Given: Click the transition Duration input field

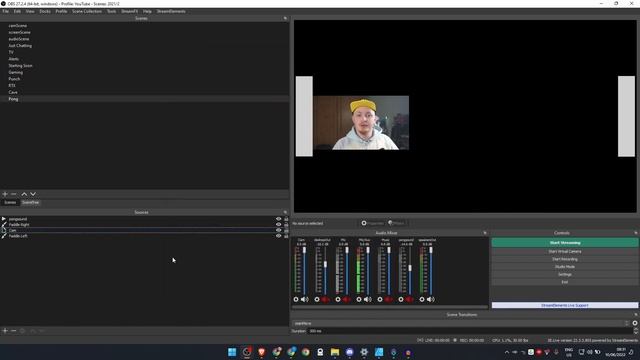Looking at the screenshot, I should [469, 331].
